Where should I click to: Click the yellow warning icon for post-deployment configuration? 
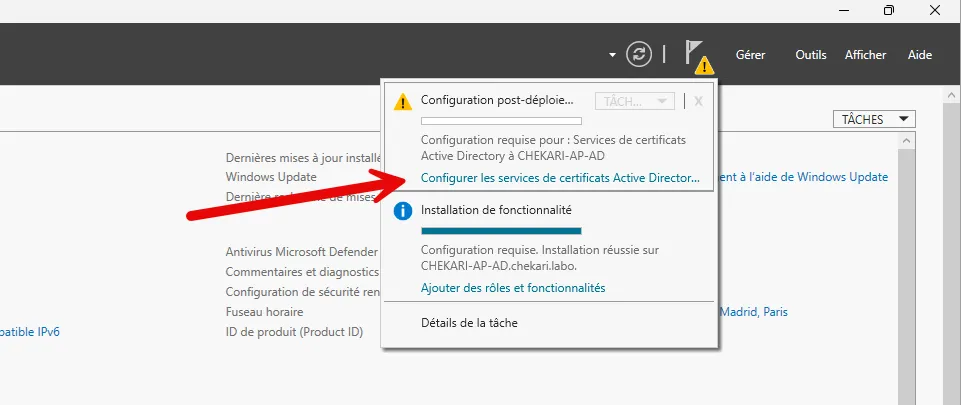[402, 101]
